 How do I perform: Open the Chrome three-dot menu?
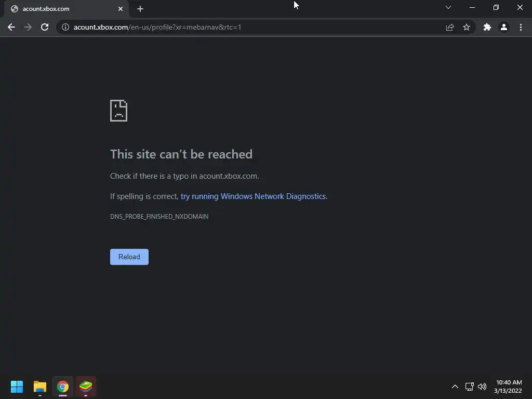pos(521,27)
